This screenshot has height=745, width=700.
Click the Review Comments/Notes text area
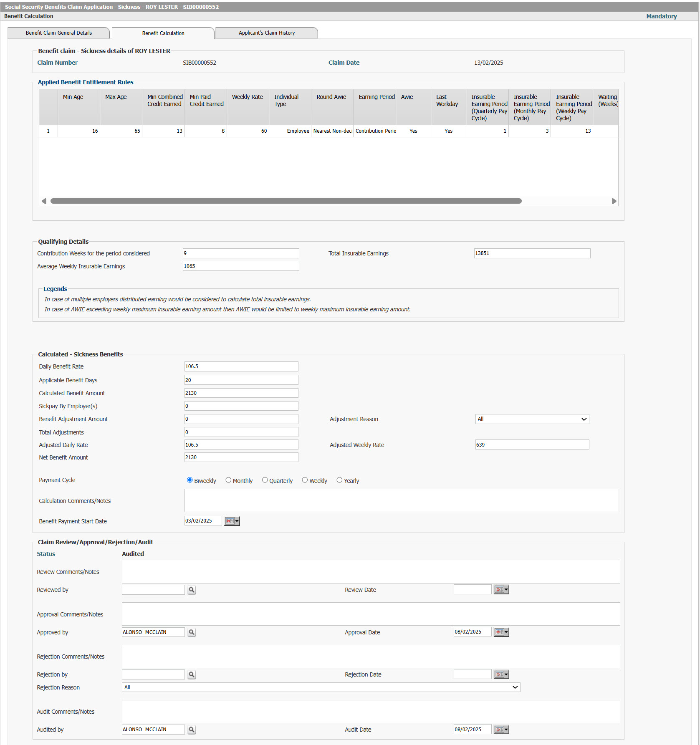coord(371,572)
